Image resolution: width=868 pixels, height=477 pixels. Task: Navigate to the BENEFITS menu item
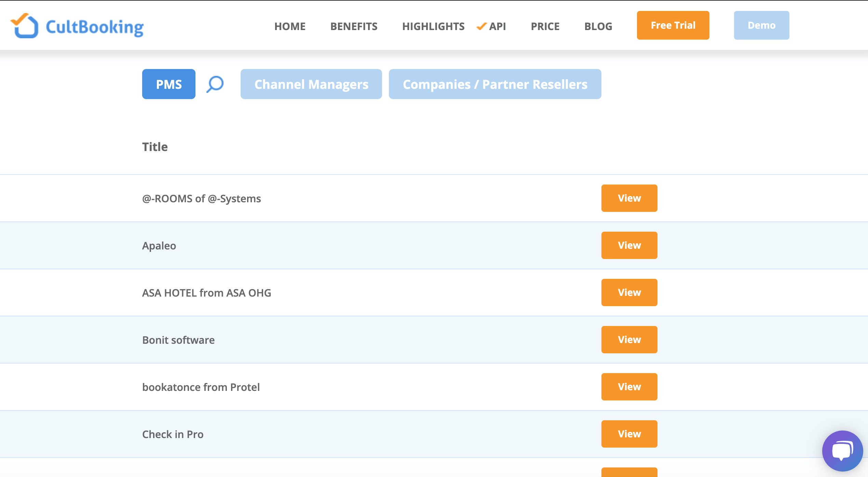click(354, 25)
